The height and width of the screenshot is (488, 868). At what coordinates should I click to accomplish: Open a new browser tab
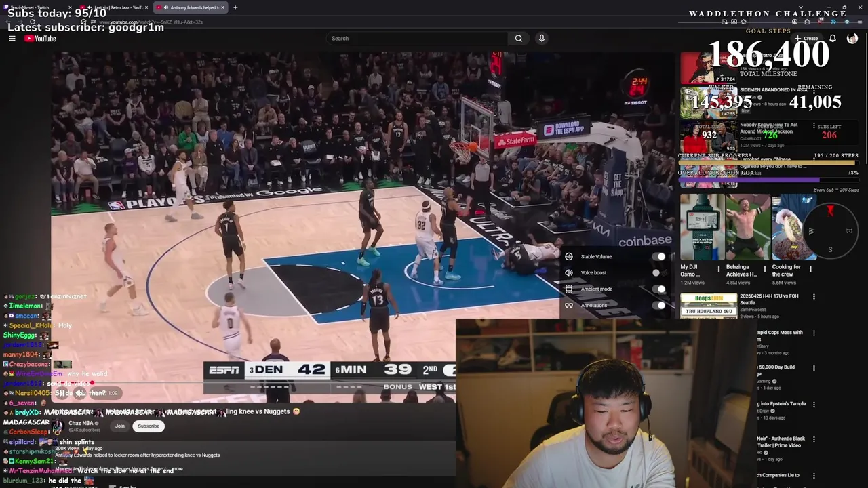tap(235, 7)
